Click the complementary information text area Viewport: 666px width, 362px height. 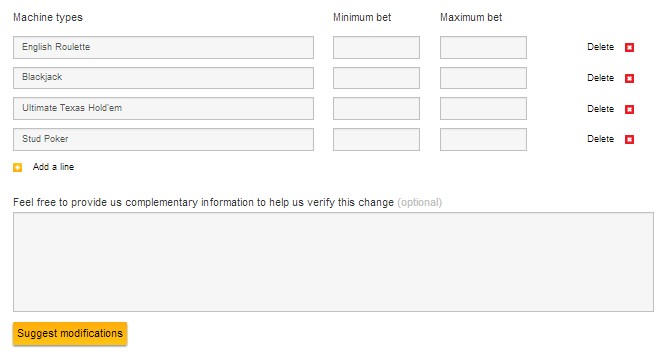point(333,262)
